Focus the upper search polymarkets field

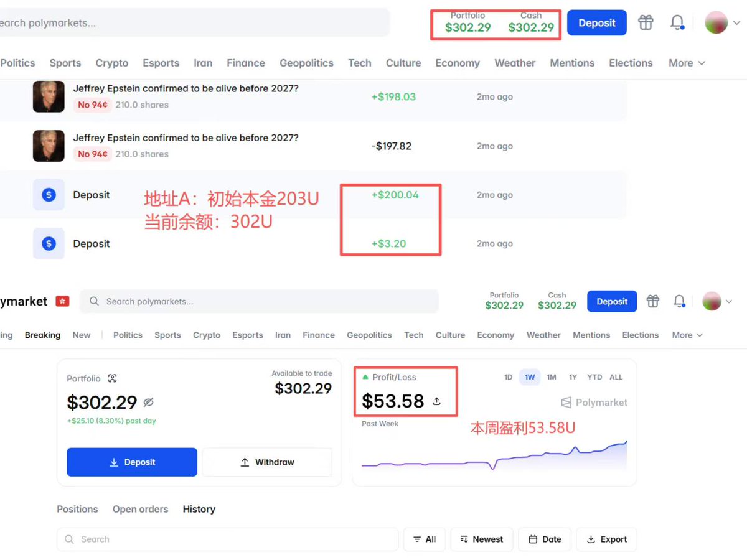pos(195,23)
